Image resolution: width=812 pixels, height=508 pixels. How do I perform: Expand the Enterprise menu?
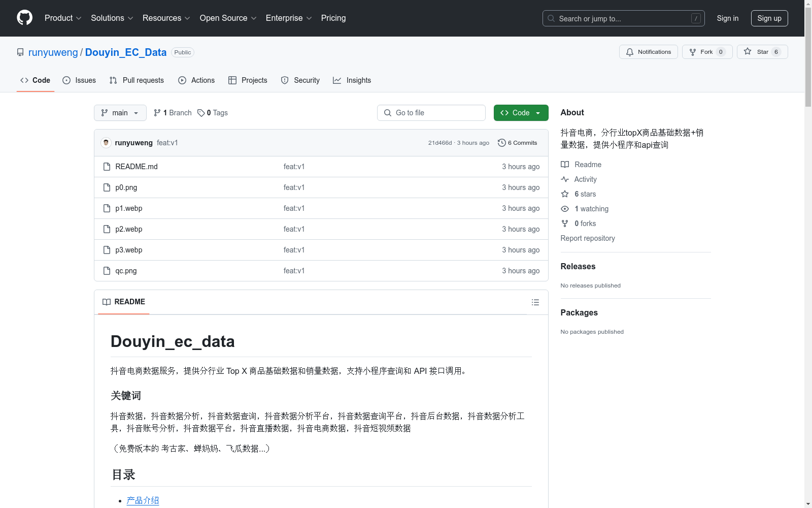click(x=289, y=18)
